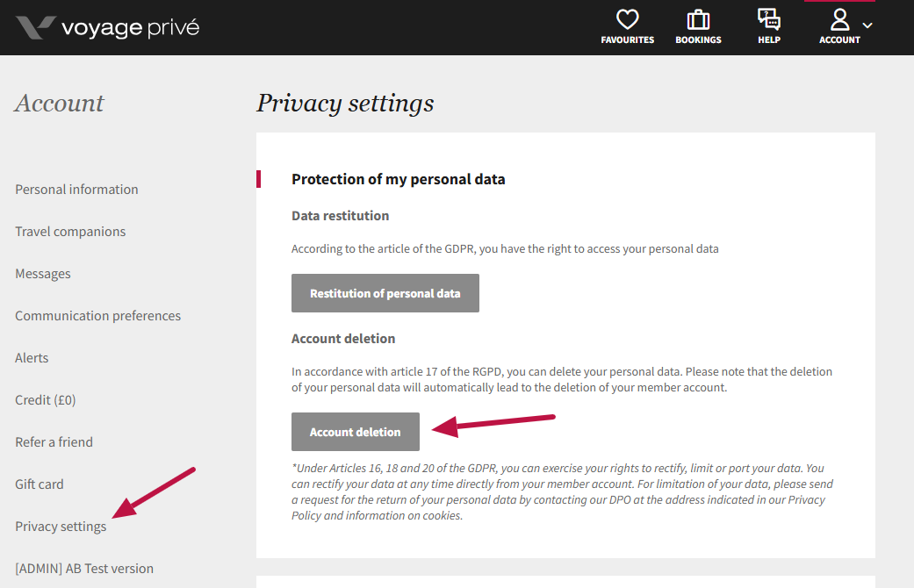Image resolution: width=914 pixels, height=588 pixels.
Task: Open Help chat bubble icon
Action: pos(768,20)
